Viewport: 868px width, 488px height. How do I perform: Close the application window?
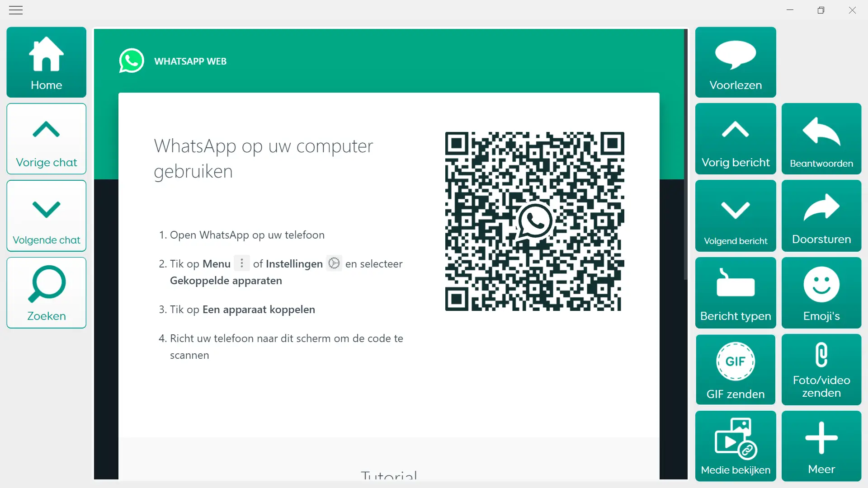pyautogui.click(x=852, y=10)
